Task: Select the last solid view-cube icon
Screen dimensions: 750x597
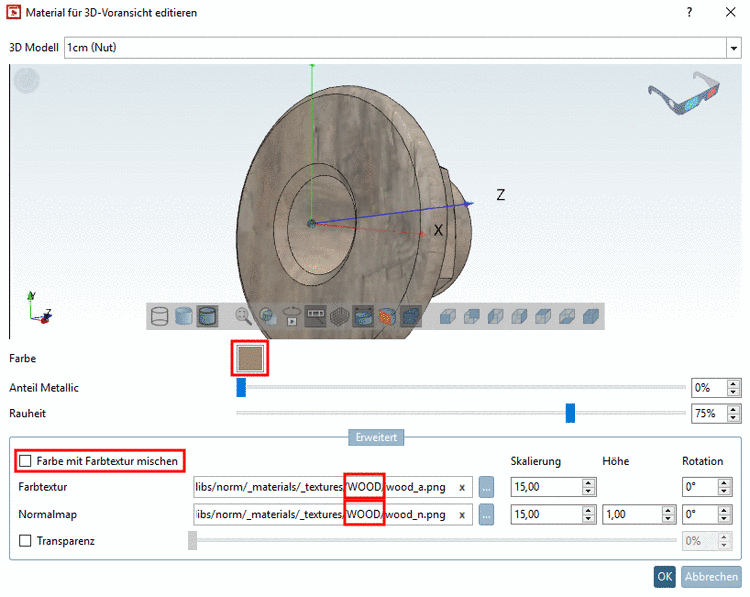Action: [x=591, y=317]
